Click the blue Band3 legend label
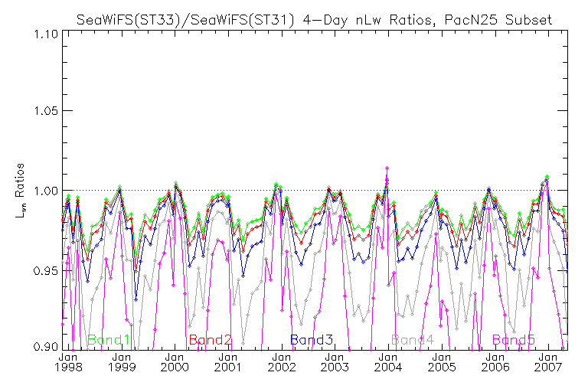 312,340
